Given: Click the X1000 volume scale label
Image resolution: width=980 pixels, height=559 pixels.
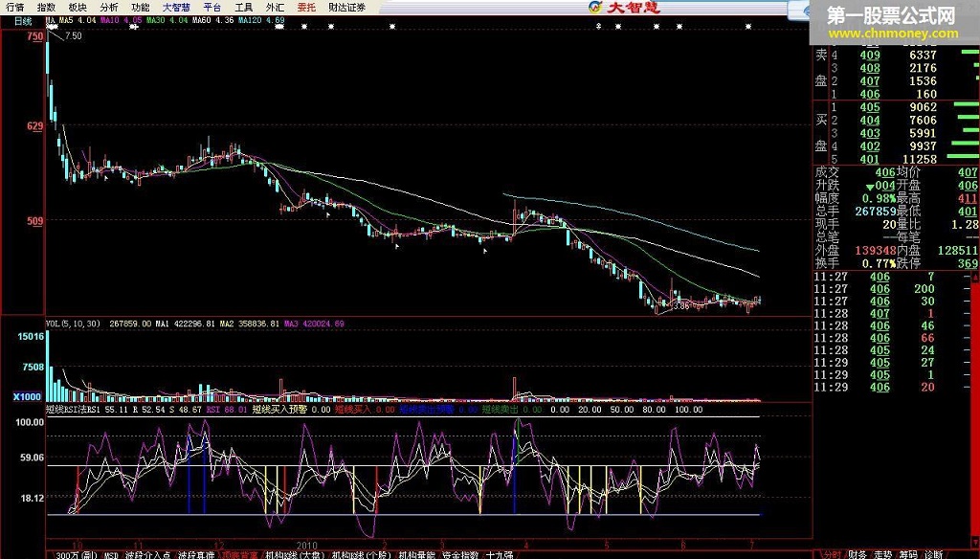Looking at the screenshot, I should coord(28,396).
